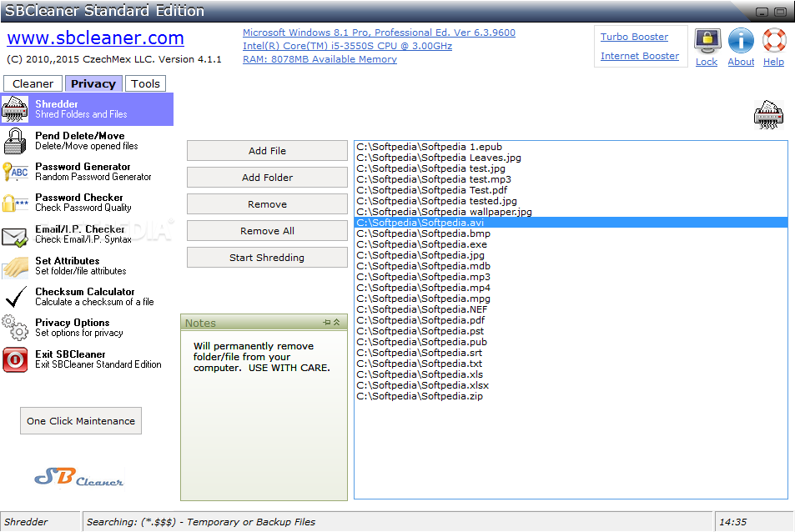Run One Click Maintenance
Image resolution: width=795 pixels, height=532 pixels.
coord(81,421)
